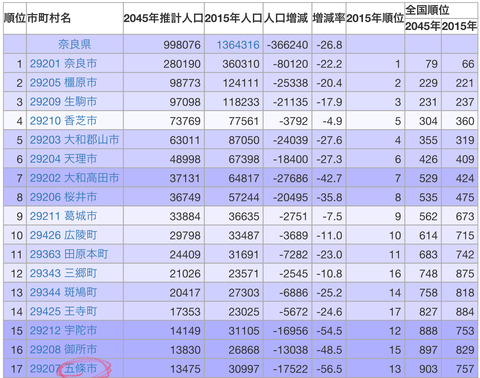Open the 奈良県 prefecture link
Viewport: 480px width, 378px height.
tap(75, 44)
